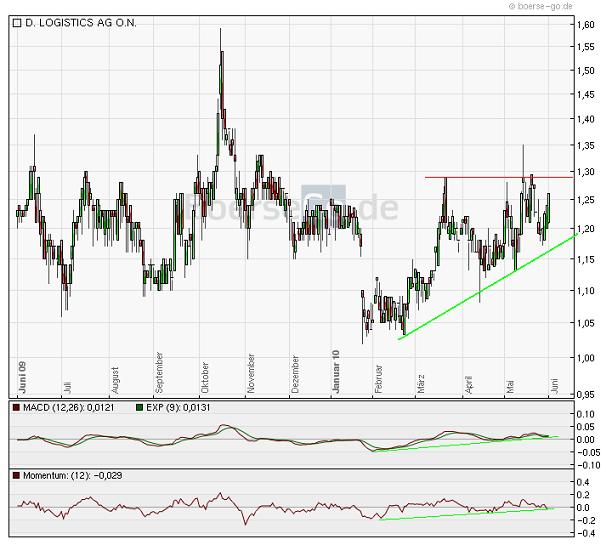Click the green trendline in the MACD panel
Image resolution: width=612 pixels, height=545 pixels.
tap(464, 444)
